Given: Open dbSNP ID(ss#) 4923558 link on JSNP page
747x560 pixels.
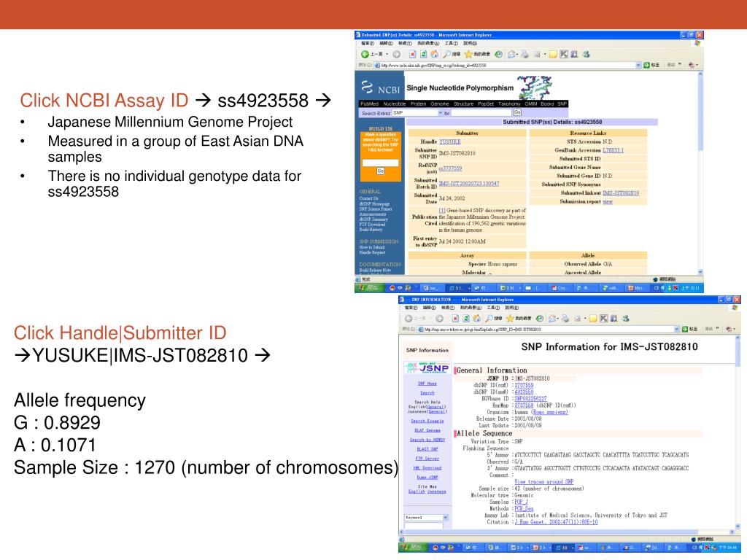Looking at the screenshot, I should click(524, 392).
